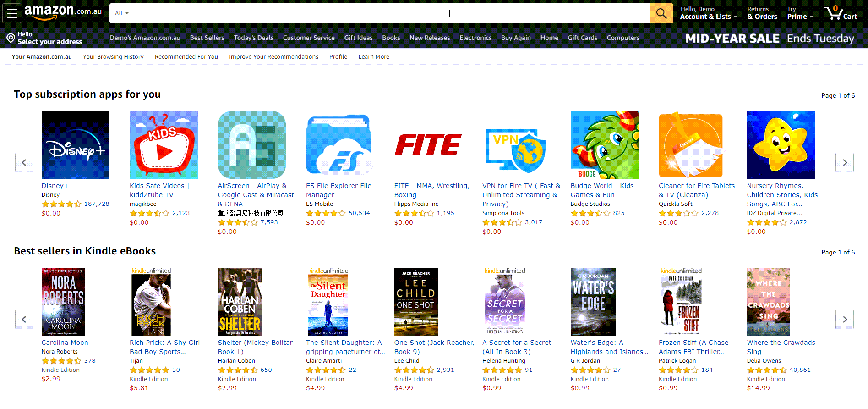
Task: Open One Shot Jack Reacher title link
Action: (434, 347)
